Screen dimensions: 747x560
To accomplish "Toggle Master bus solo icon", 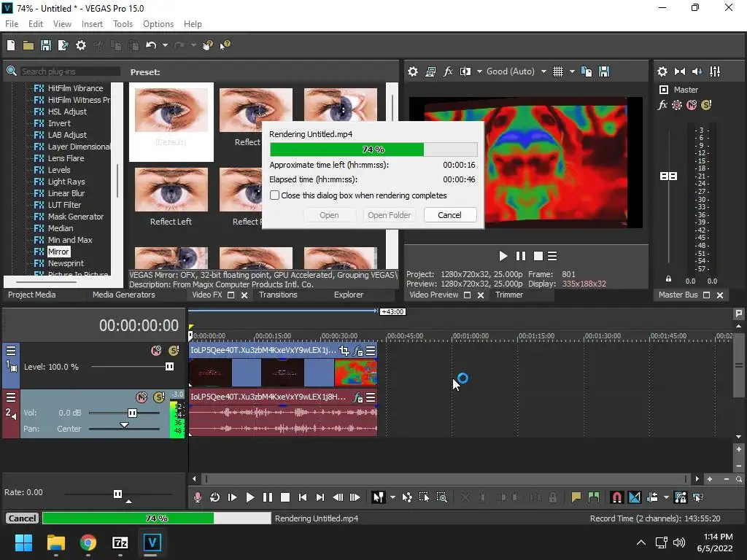I will point(706,105).
